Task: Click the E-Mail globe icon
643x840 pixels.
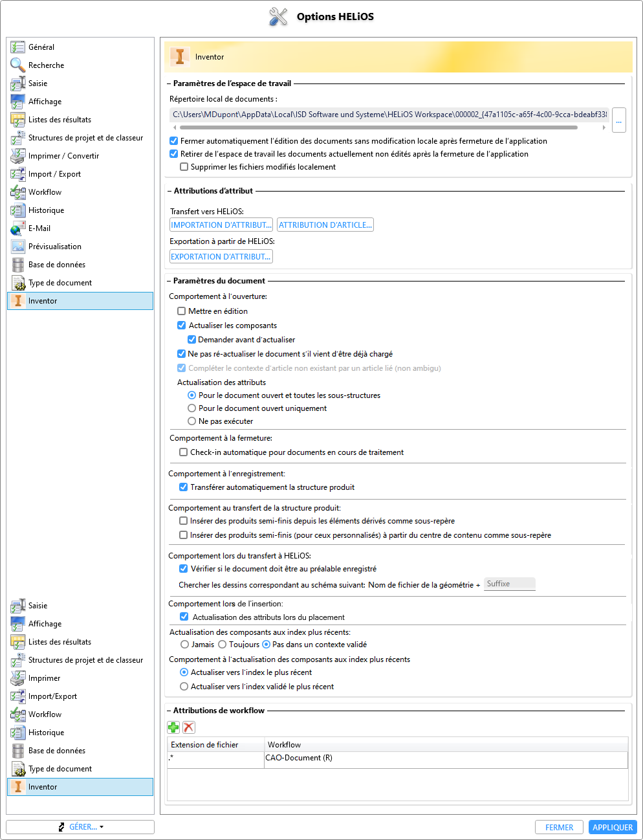Action: pyautogui.click(x=17, y=228)
